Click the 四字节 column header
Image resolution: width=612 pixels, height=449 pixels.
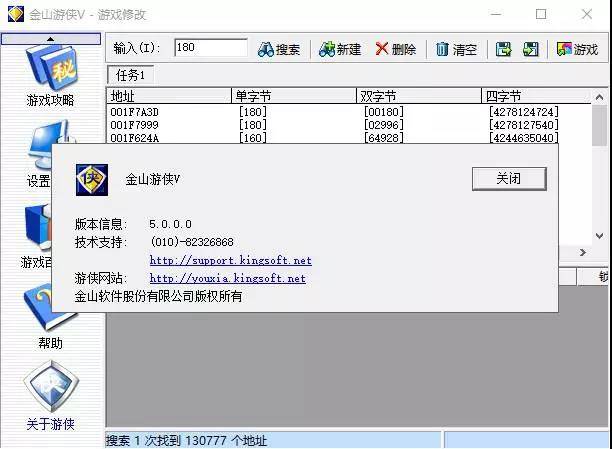(x=536, y=96)
